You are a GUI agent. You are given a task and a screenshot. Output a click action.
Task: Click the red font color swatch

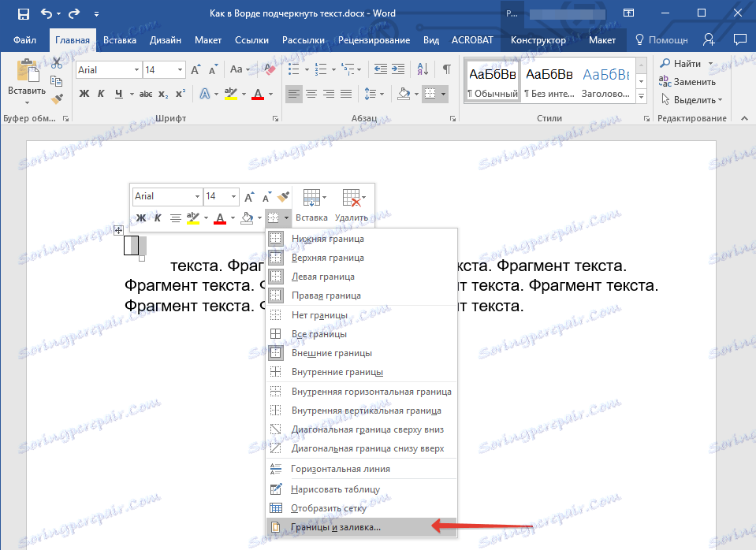[258, 95]
